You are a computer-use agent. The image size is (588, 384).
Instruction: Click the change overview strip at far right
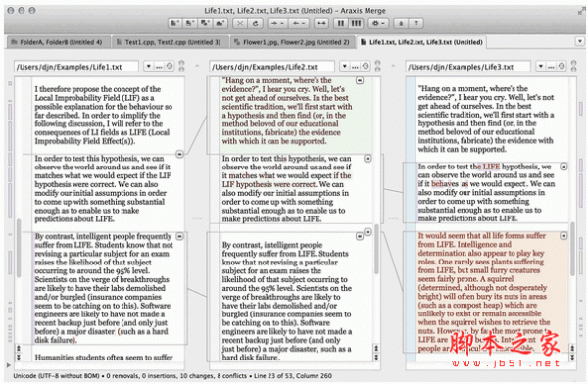(x=581, y=221)
